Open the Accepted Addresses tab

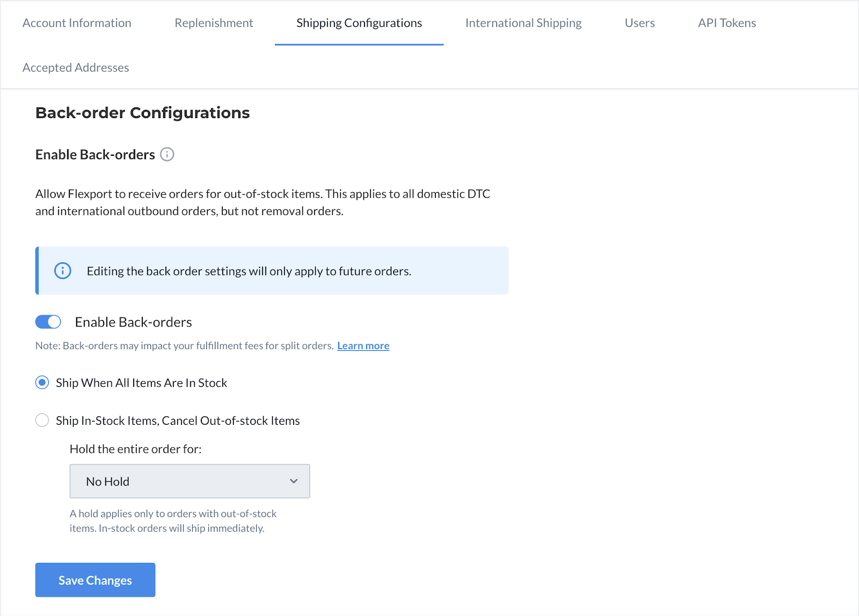coord(75,67)
